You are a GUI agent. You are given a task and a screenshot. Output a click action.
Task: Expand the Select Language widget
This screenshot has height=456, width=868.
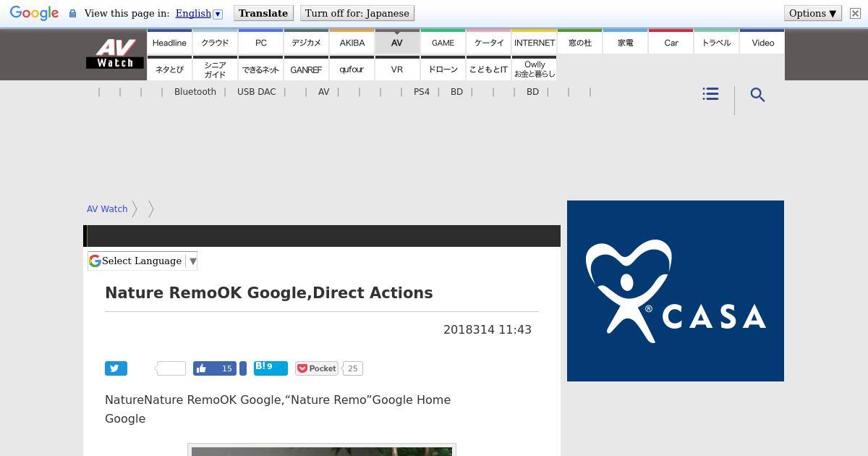click(x=142, y=261)
